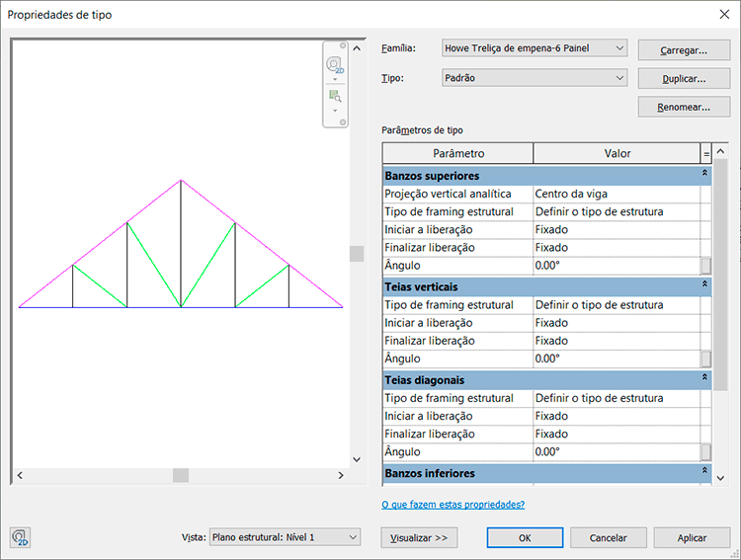Screen dimensions: 741x560
Task: Collapse the Teias verticais section
Action: point(704,286)
